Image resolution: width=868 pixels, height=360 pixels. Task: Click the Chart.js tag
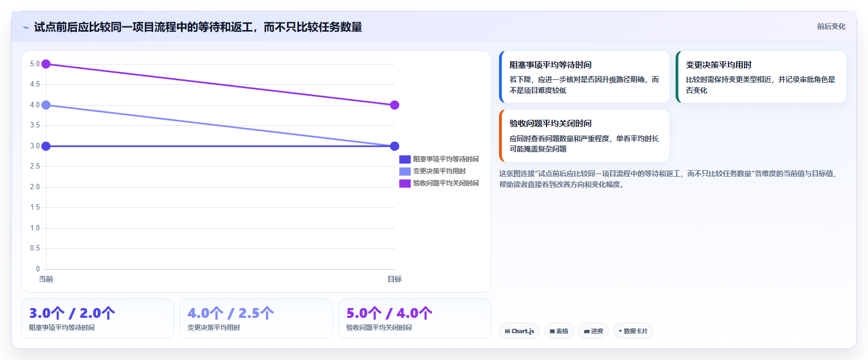[519, 331]
